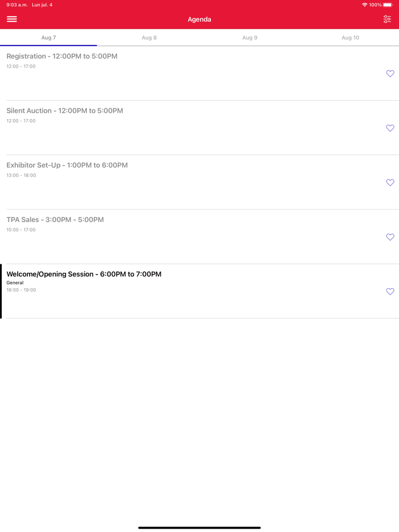The image size is (399, 532).
Task: Open the Silent Auction session details
Action: [x=64, y=111]
